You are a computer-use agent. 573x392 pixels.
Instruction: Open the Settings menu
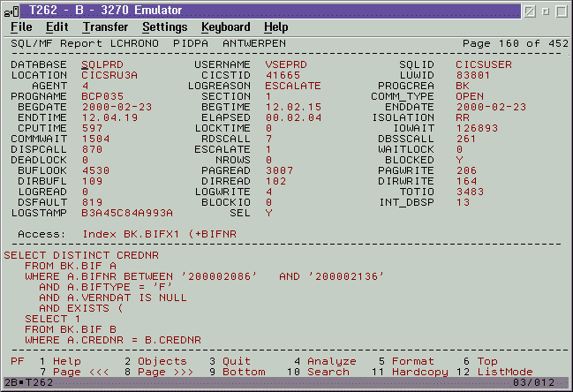click(164, 27)
